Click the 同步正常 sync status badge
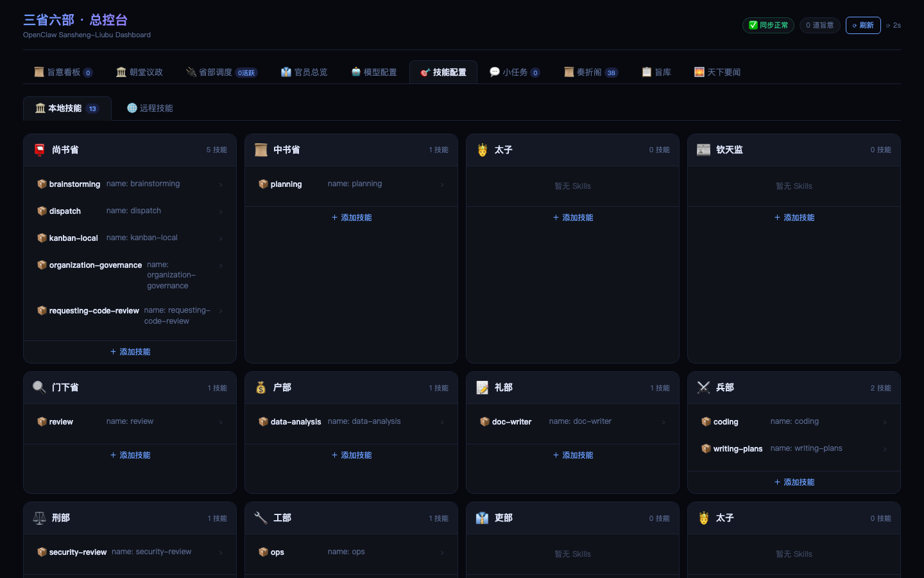 (768, 25)
